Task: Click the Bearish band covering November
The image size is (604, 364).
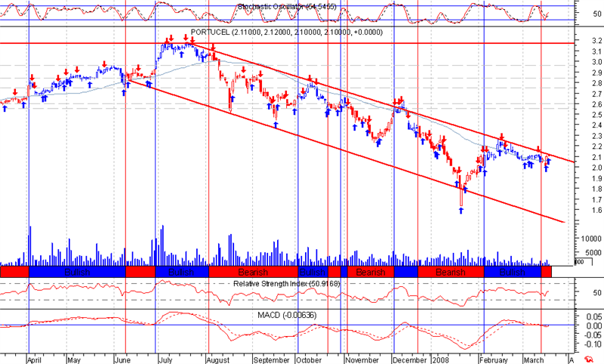Action: [371, 272]
